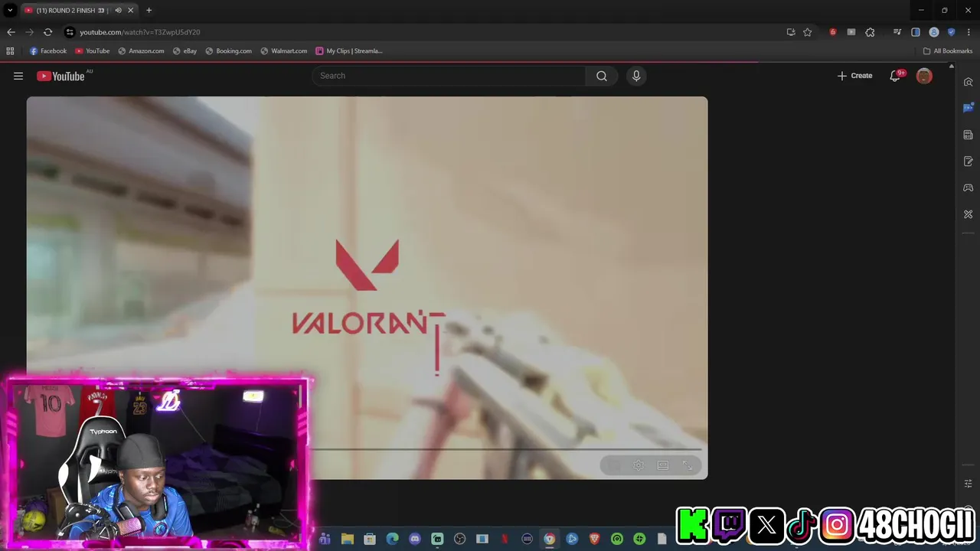Open YouTube notifications bell

coord(894,76)
